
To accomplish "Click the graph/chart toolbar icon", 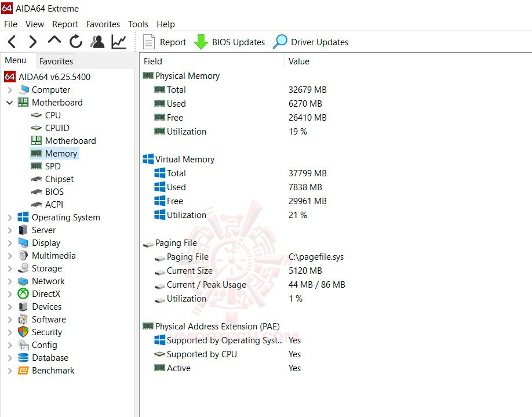I will 118,41.
